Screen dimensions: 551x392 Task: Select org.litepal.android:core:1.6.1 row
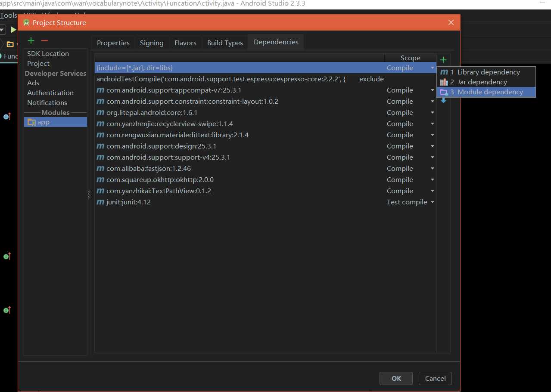265,113
